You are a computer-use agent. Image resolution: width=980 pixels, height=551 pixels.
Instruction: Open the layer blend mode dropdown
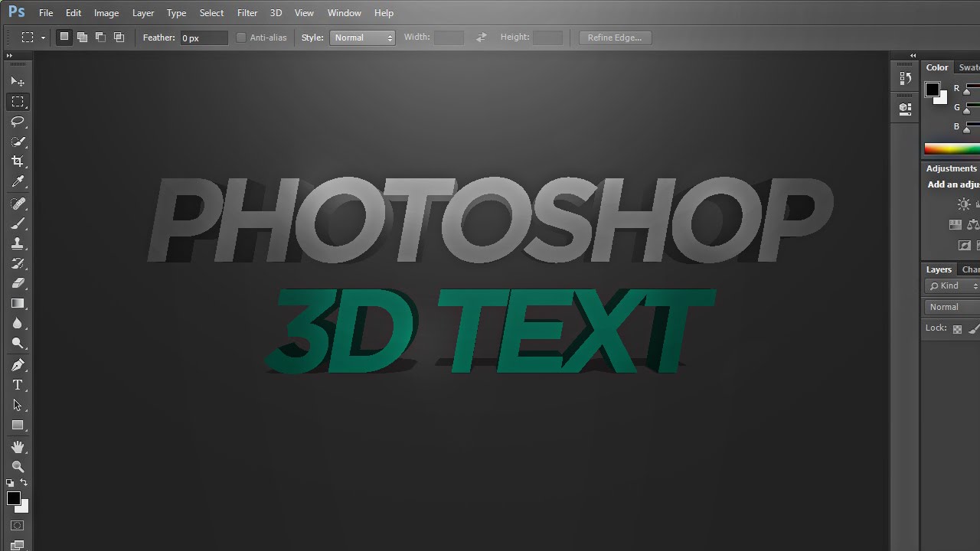952,307
